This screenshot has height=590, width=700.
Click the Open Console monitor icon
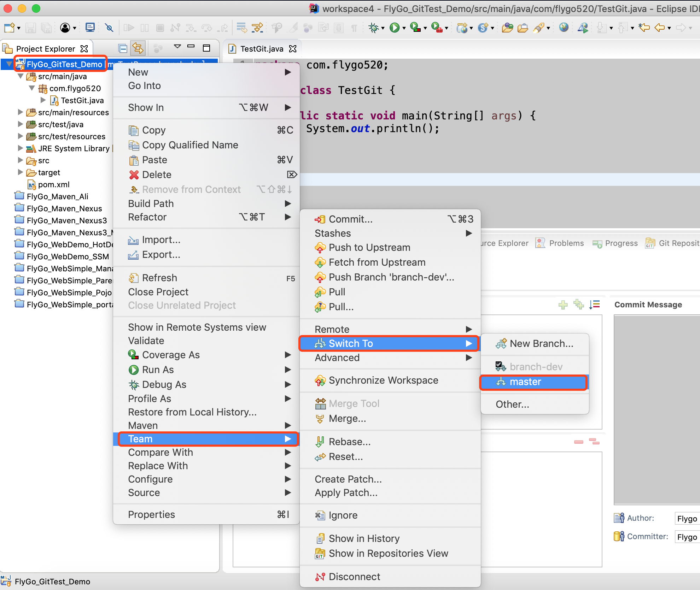pyautogui.click(x=90, y=28)
